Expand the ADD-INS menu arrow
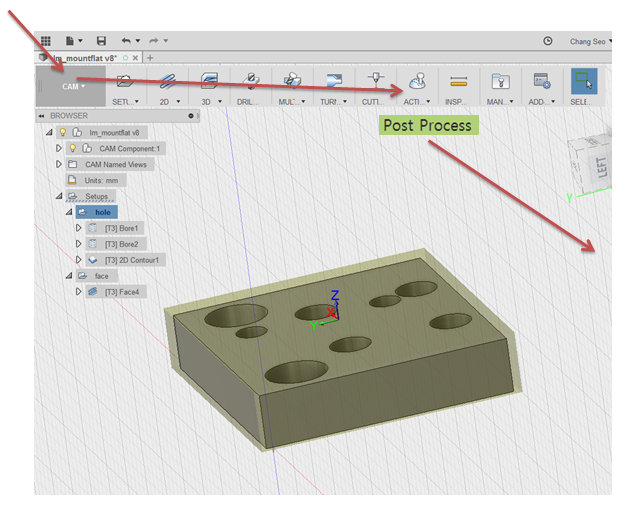This screenshot has width=633, height=516. tap(553, 101)
